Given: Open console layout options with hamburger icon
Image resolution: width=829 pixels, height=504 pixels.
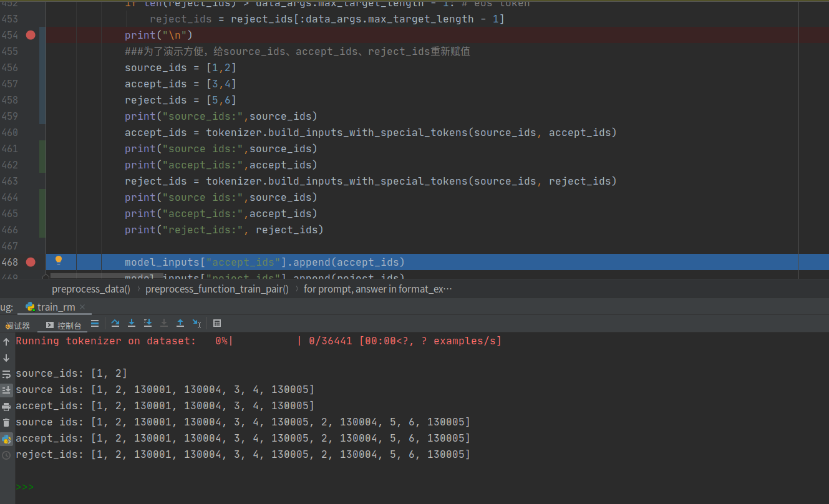Looking at the screenshot, I should (x=95, y=322).
